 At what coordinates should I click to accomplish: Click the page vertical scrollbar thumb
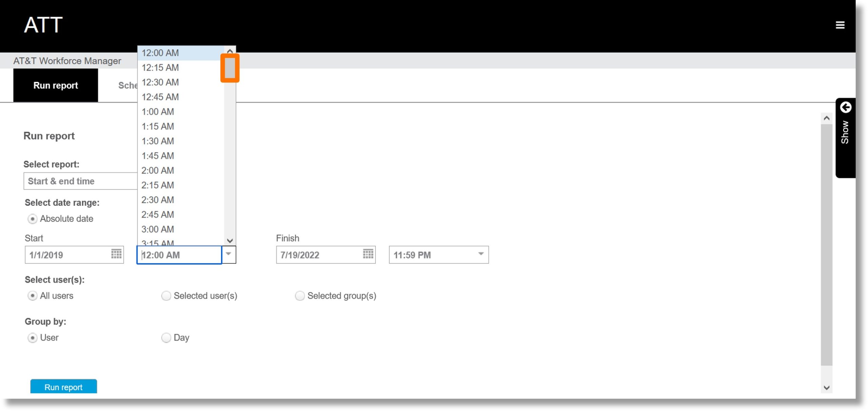(826, 245)
